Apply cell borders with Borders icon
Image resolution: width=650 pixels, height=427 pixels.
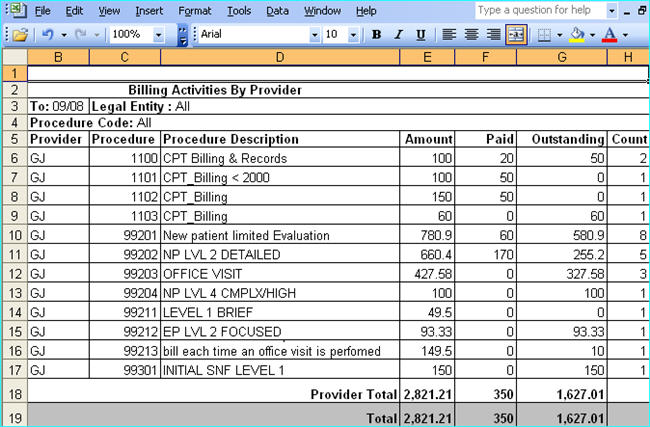[x=543, y=34]
